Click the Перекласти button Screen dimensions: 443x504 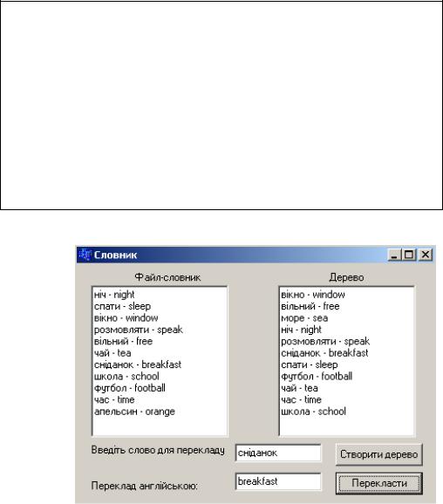379,483
